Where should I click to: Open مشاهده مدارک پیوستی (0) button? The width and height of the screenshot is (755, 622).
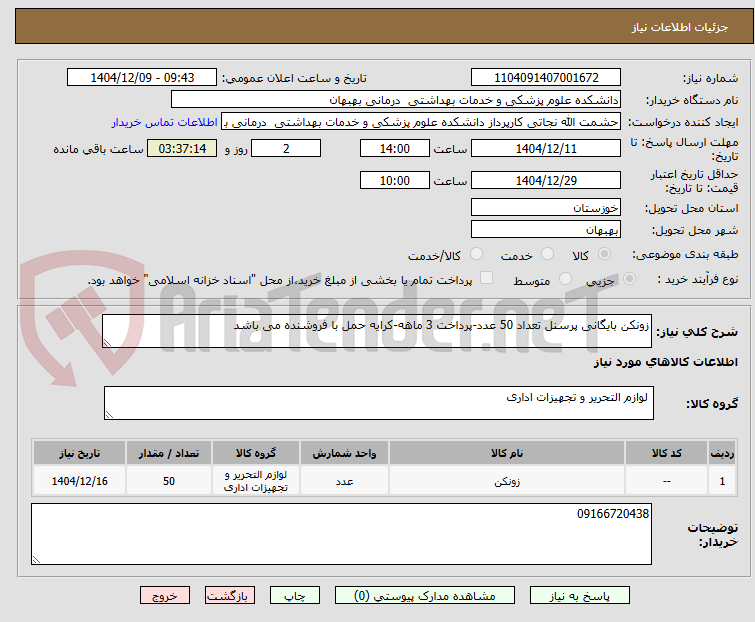[425, 596]
